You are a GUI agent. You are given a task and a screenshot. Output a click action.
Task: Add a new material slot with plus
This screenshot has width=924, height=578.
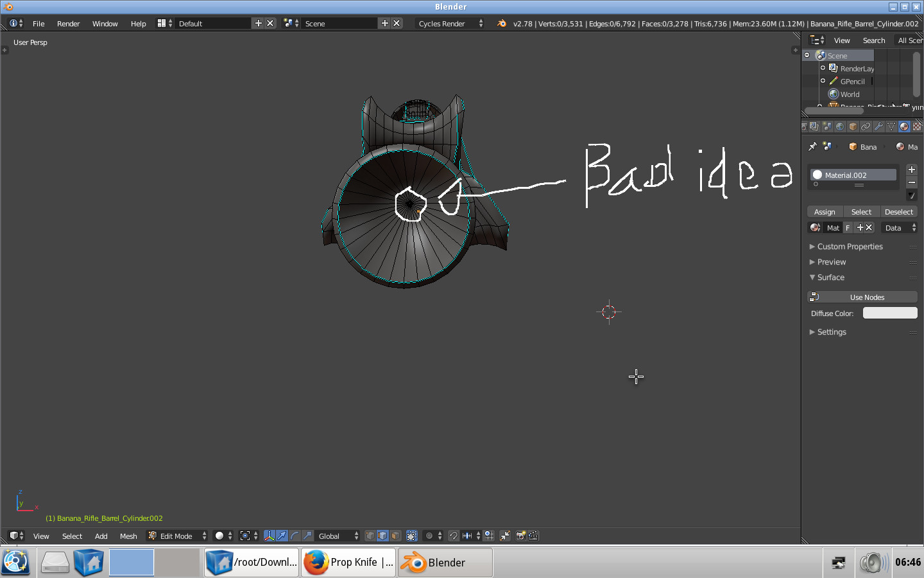(x=911, y=170)
